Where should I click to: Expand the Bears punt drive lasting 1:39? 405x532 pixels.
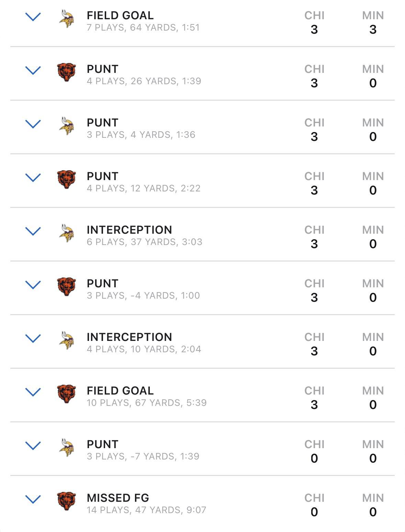[x=33, y=70]
